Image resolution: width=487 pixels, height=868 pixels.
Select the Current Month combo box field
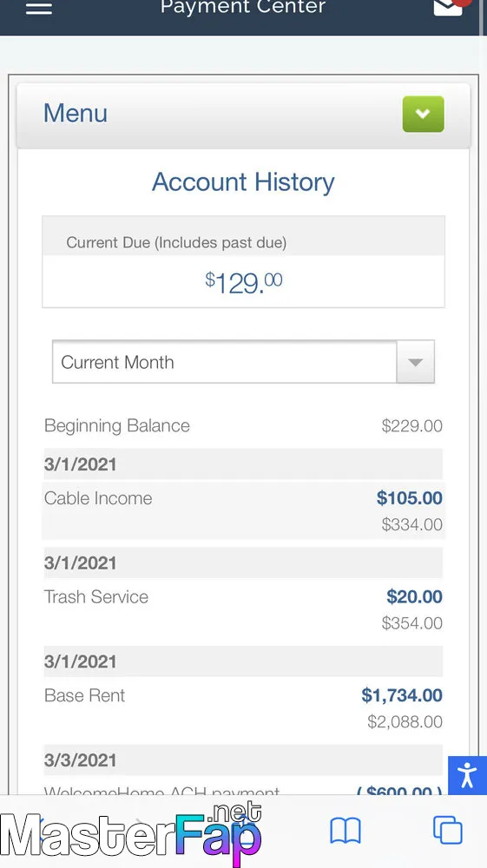pos(243,362)
